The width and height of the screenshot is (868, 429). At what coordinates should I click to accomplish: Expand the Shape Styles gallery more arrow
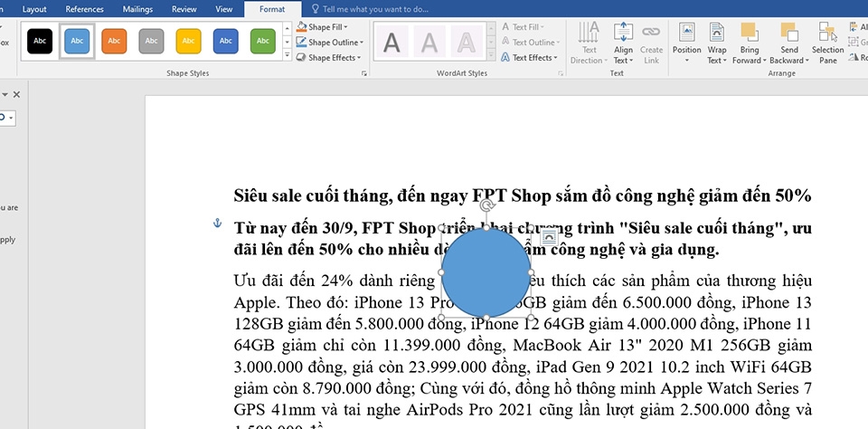[x=287, y=55]
